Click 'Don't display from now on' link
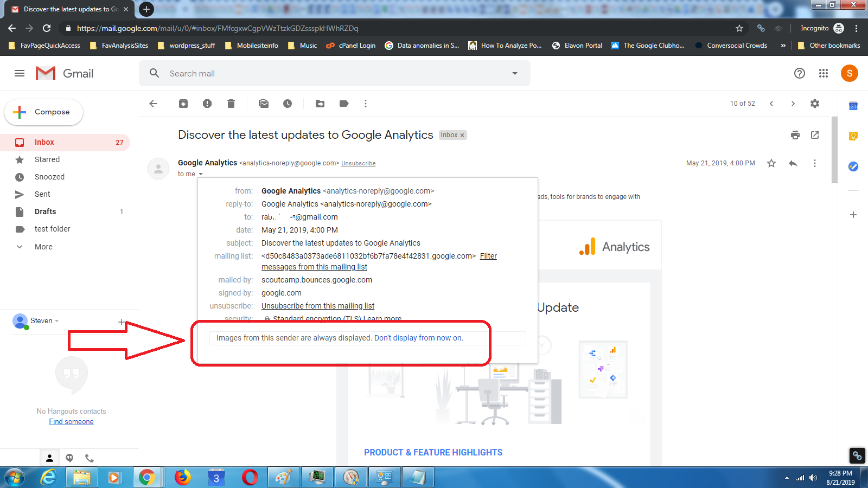The image size is (868, 488). click(x=418, y=338)
